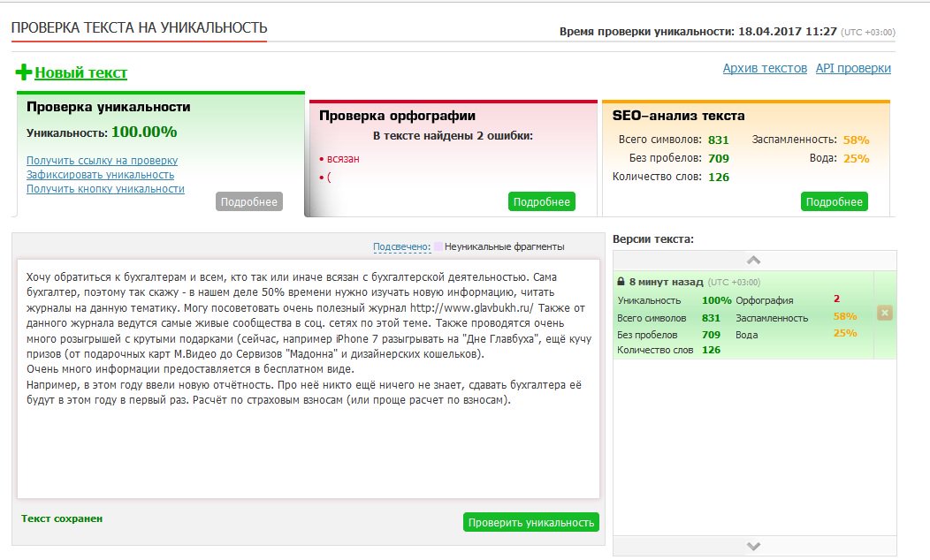Viewport: 930px width, 560px height.
Task: Click the lock icon in the version entry
Action: pyautogui.click(x=621, y=282)
